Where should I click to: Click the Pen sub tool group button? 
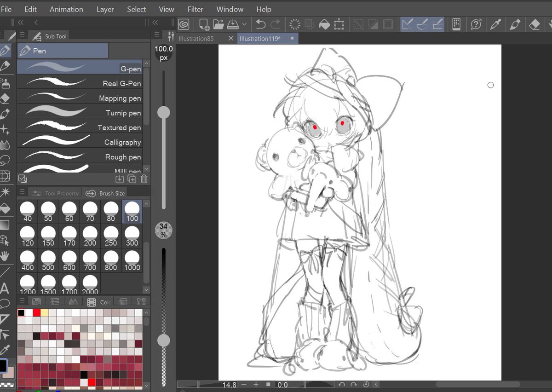63,51
